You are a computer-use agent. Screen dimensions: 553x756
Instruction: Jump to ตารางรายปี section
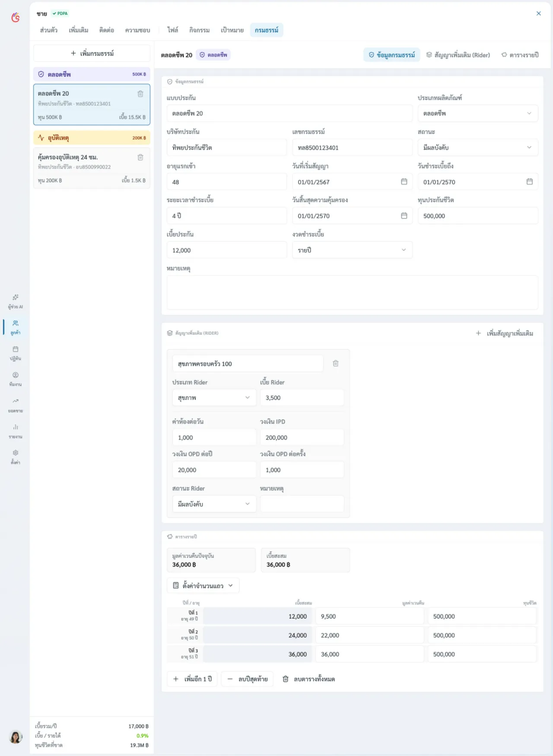[520, 55]
